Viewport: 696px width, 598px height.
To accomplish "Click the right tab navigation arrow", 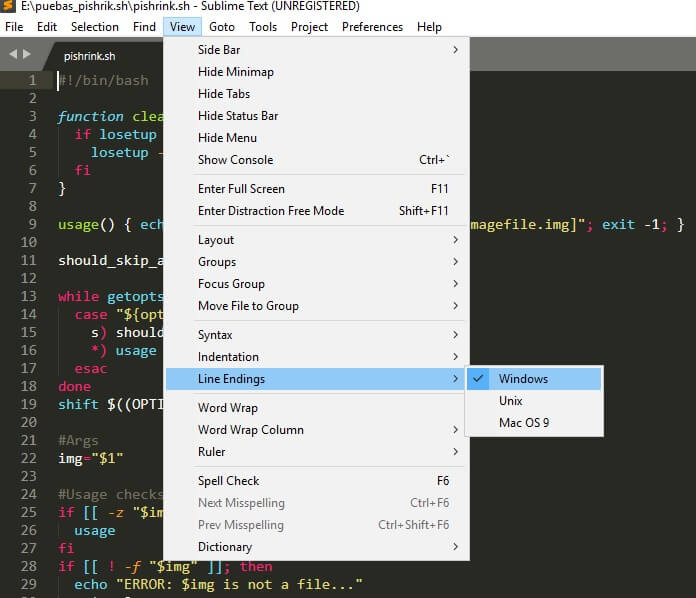I will (x=27, y=54).
